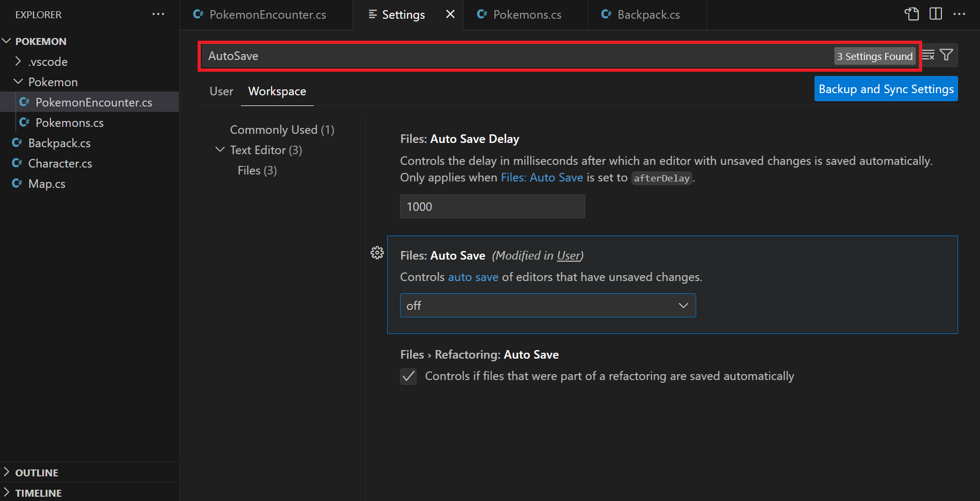Screen dimensions: 980x501
Task: Follow the Files: Auto Save link in the description
Action: pos(541,177)
